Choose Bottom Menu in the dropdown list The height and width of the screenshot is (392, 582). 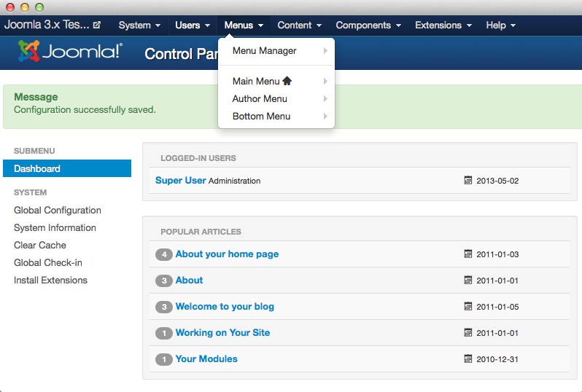261,117
